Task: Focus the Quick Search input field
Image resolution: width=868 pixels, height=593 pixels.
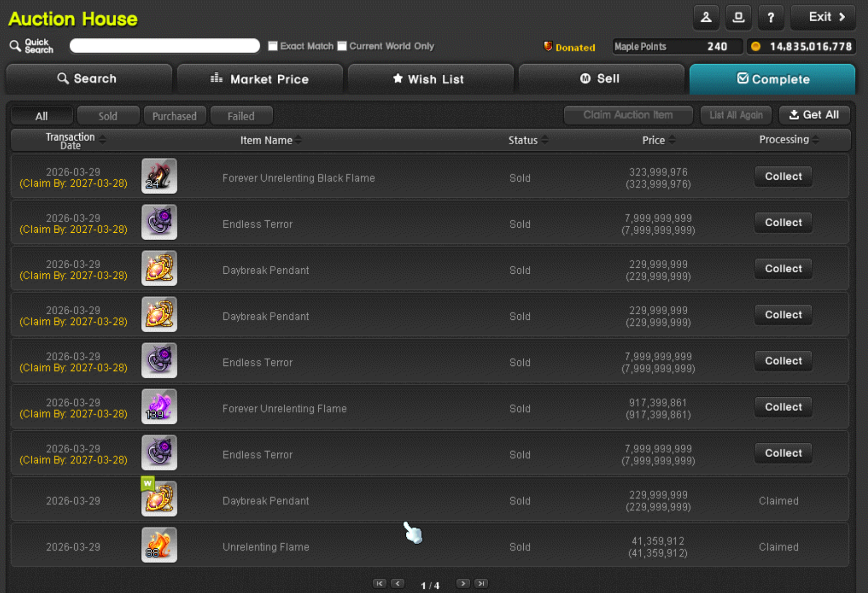Action: tap(164, 46)
